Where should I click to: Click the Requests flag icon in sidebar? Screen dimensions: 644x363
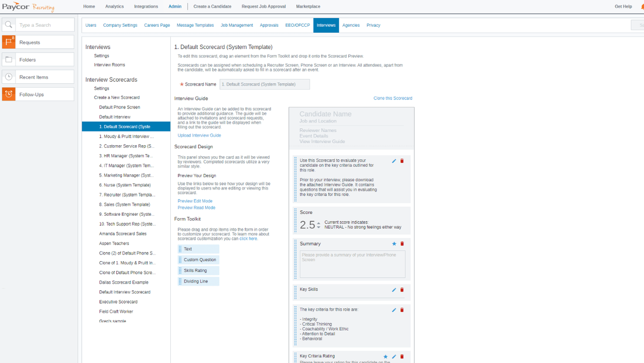(x=9, y=42)
